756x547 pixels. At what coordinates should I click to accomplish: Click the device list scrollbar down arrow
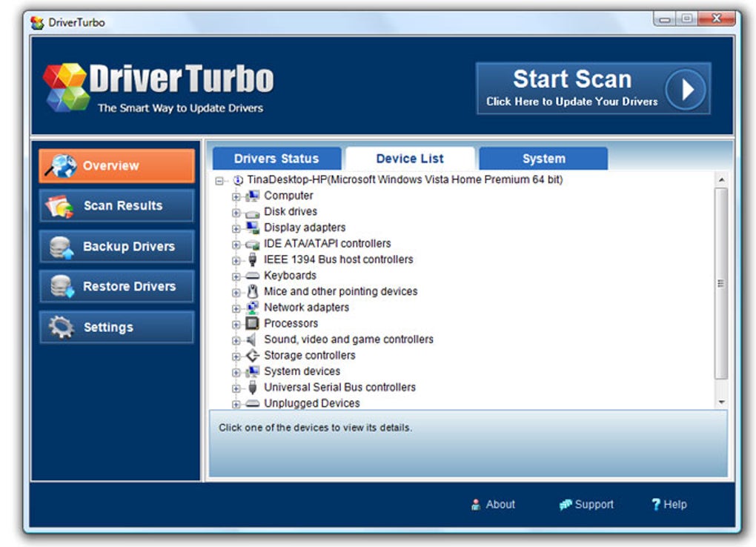coord(721,402)
